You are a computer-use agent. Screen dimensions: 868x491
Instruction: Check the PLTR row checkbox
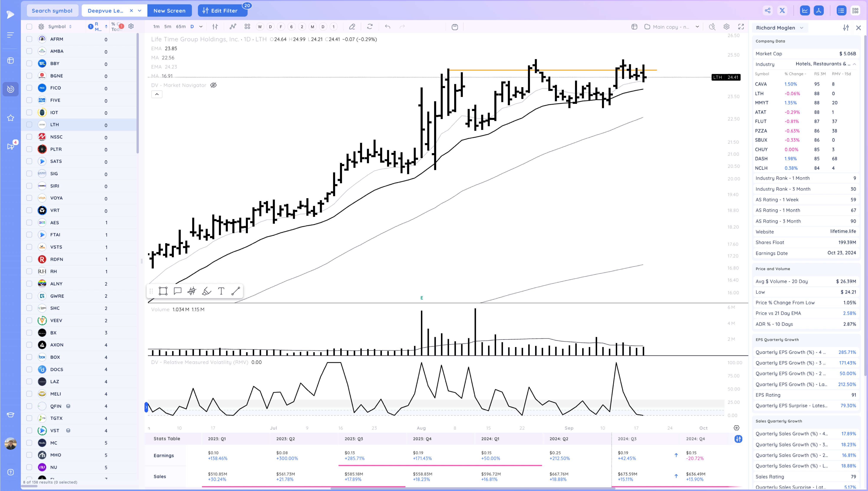[x=29, y=149]
